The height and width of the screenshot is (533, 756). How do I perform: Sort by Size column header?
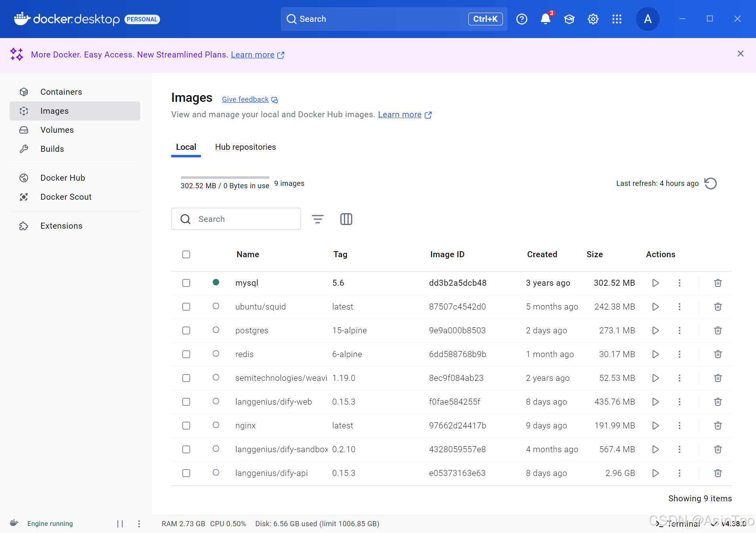coord(594,254)
